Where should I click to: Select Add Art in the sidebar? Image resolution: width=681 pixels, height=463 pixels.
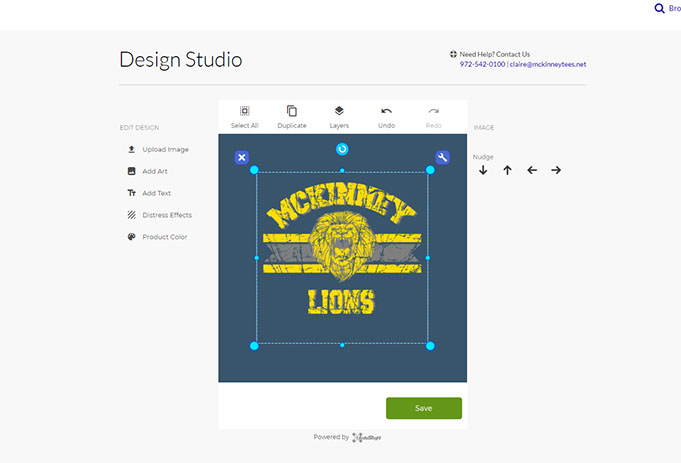tap(155, 172)
